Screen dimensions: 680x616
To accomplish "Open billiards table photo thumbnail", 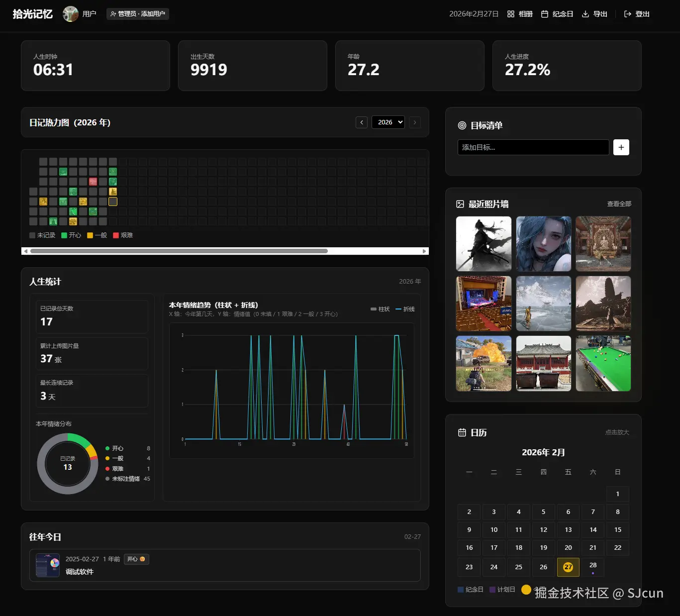I will click(x=603, y=364).
